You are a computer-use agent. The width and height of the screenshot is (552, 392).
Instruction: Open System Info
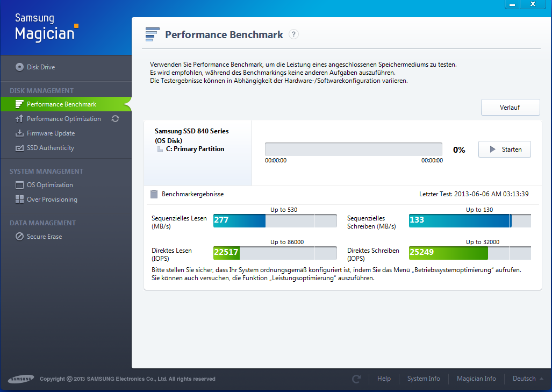(x=424, y=379)
